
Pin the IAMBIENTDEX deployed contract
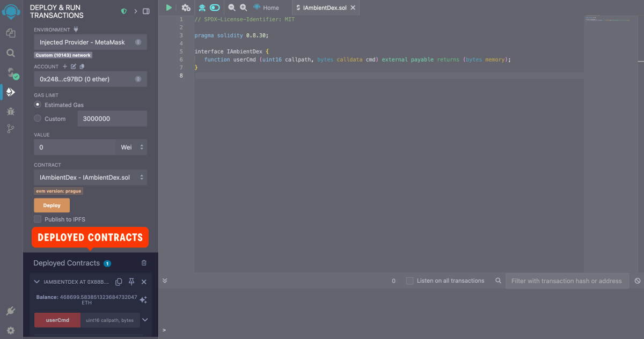pyautogui.click(x=131, y=282)
